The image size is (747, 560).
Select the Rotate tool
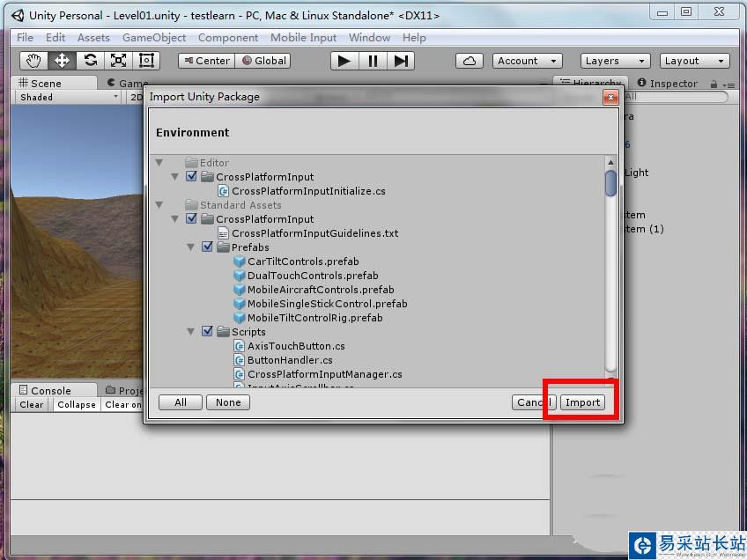tap(90, 61)
